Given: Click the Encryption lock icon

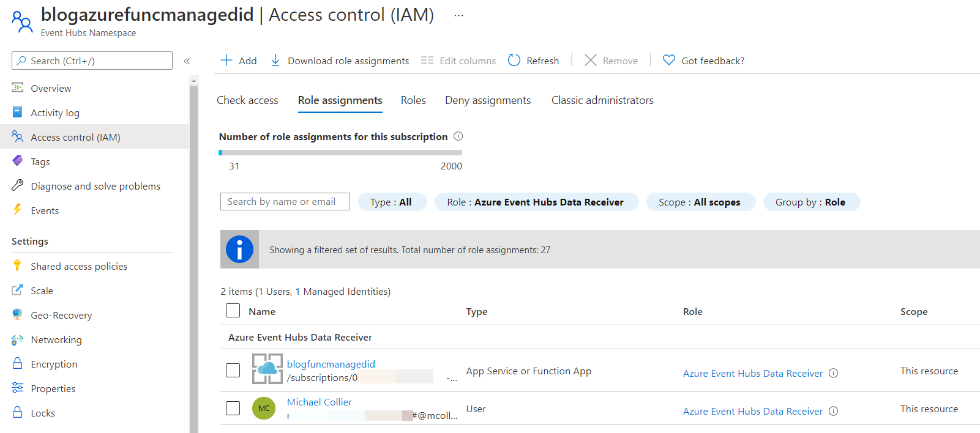Looking at the screenshot, I should pyautogui.click(x=17, y=363).
